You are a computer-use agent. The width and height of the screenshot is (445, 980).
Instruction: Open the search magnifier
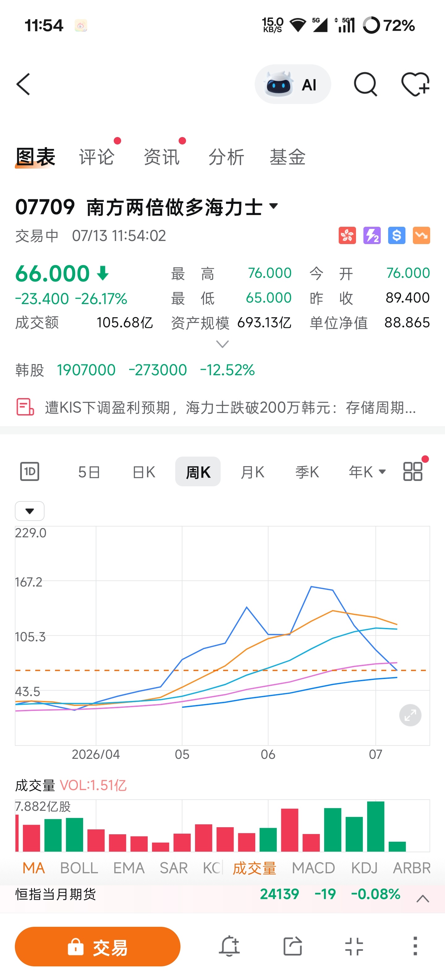click(x=365, y=84)
